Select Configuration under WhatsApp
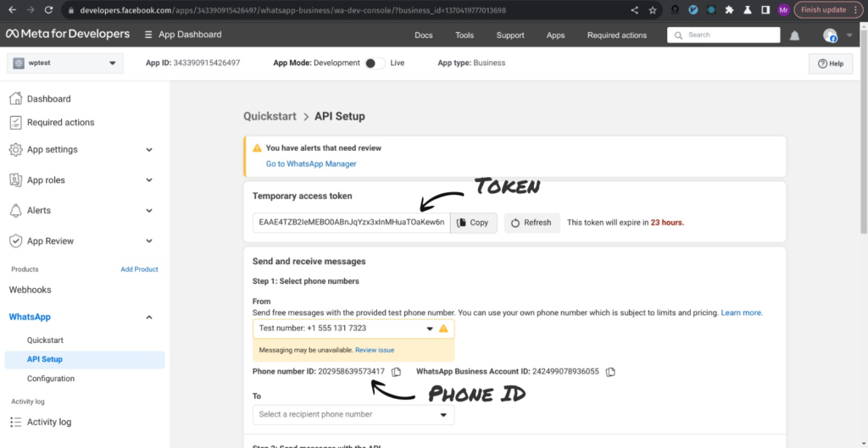 pyautogui.click(x=51, y=379)
